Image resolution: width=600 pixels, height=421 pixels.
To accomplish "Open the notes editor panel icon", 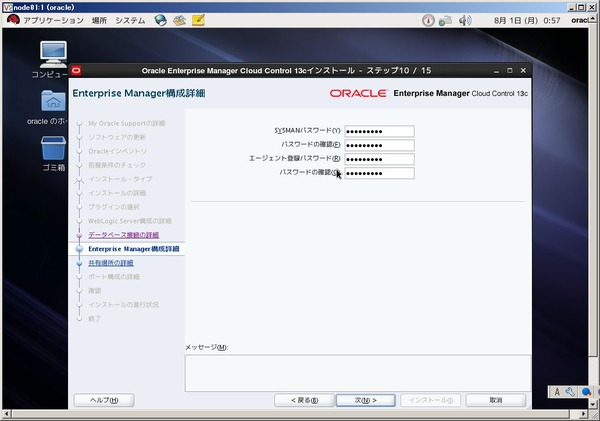I will click(x=198, y=20).
